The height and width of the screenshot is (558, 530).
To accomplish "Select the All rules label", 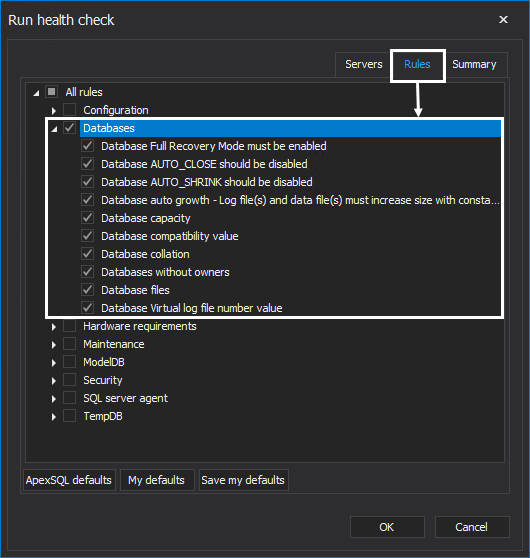I will (84, 92).
